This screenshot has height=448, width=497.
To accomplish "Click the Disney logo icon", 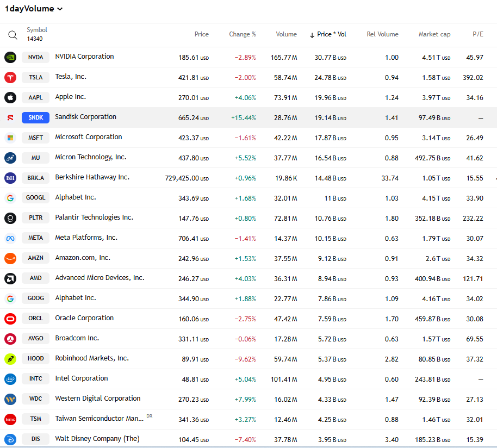I will coord(10,439).
